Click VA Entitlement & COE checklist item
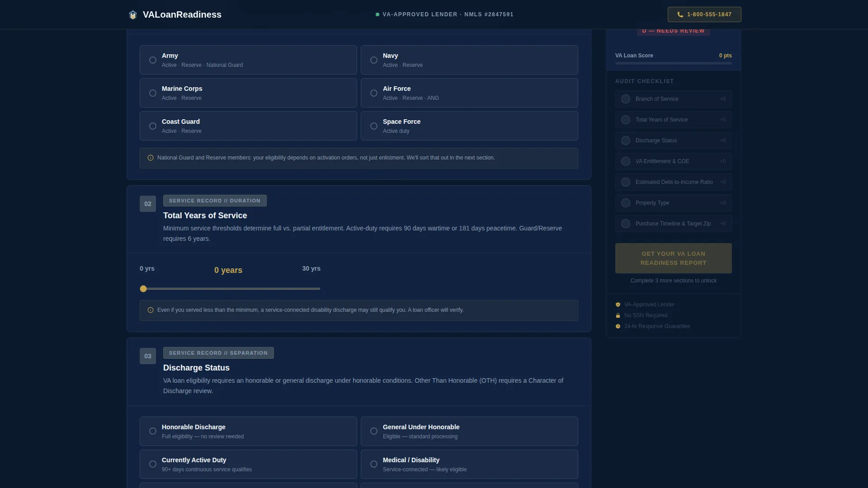 673,162
